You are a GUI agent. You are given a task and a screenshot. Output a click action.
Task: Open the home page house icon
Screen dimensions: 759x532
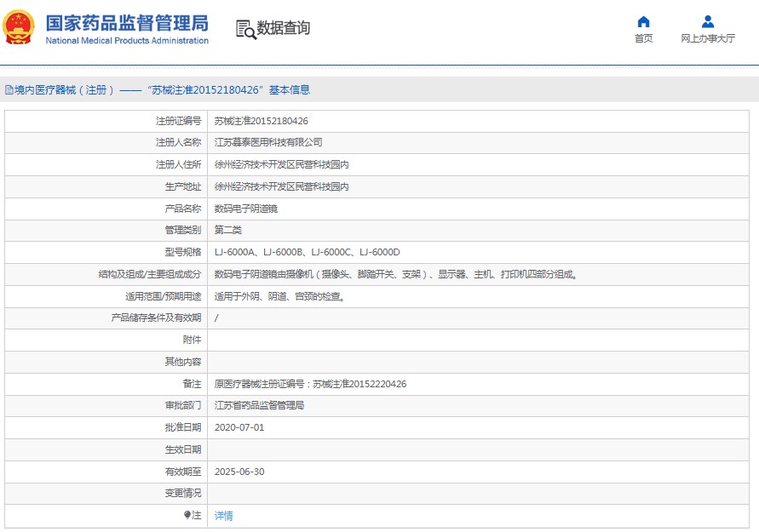point(643,22)
